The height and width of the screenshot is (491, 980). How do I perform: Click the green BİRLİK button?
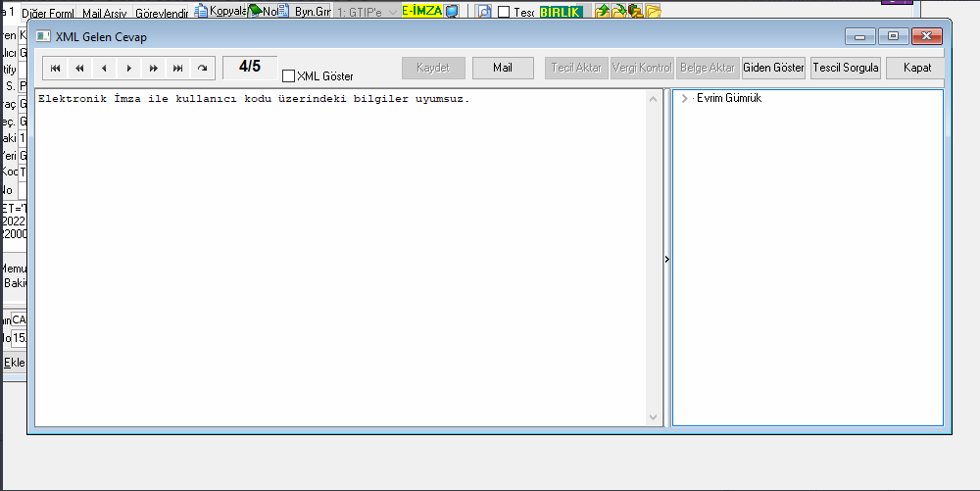tap(562, 12)
